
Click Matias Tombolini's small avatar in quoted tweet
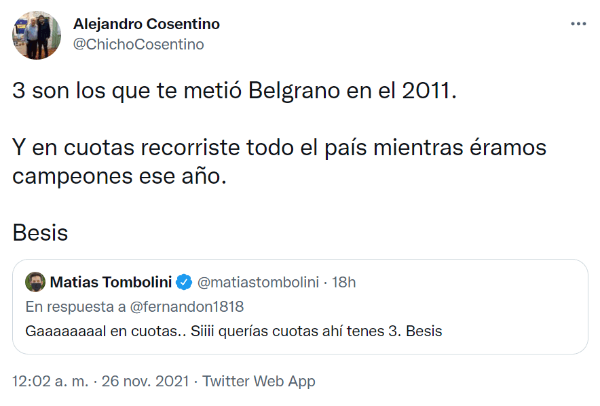[34, 281]
